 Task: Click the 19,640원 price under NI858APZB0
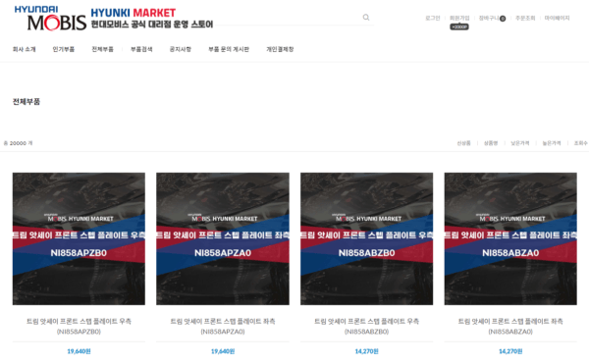[79, 351]
